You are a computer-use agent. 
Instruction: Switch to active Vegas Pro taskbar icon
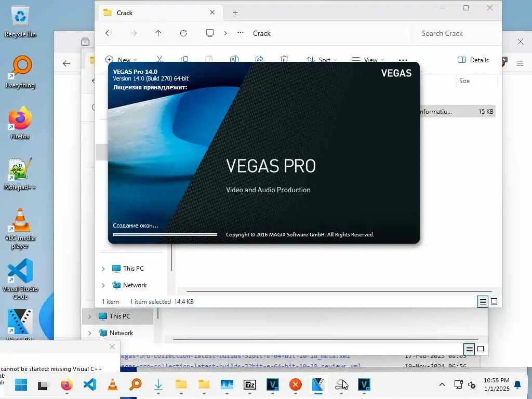[318, 385]
